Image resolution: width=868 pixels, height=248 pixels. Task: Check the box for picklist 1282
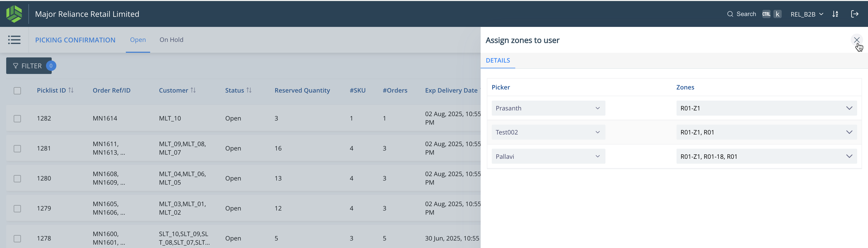[x=17, y=118]
